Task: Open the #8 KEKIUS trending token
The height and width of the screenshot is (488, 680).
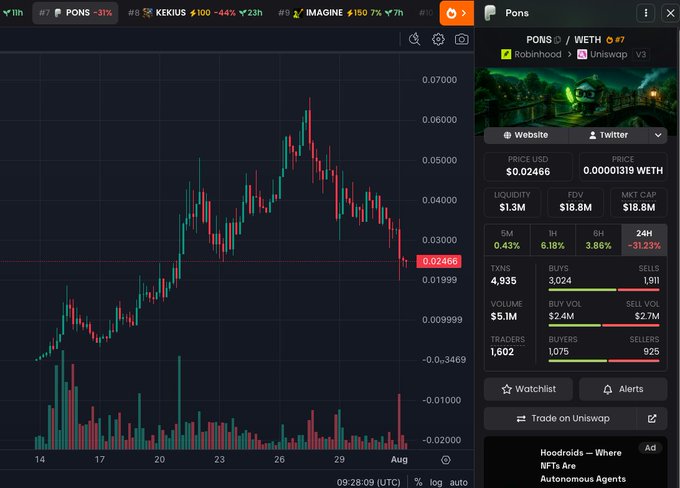Action: (195, 13)
